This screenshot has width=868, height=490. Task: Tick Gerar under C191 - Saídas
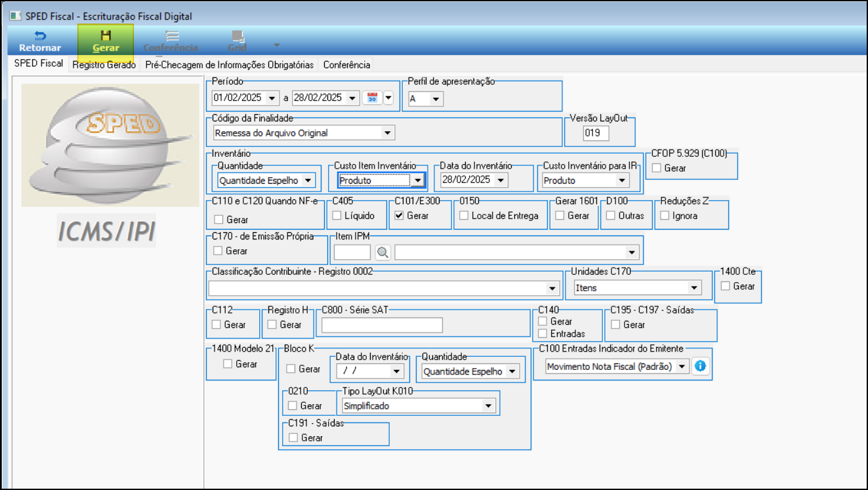click(x=293, y=438)
